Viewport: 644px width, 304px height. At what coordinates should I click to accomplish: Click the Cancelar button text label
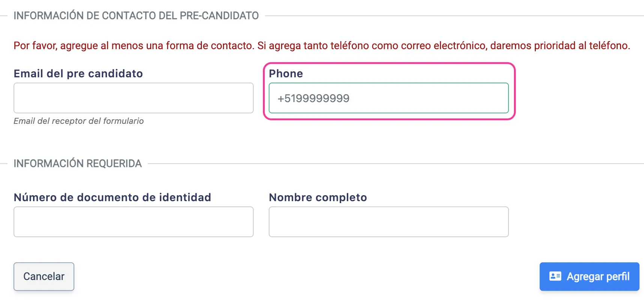coord(44,276)
